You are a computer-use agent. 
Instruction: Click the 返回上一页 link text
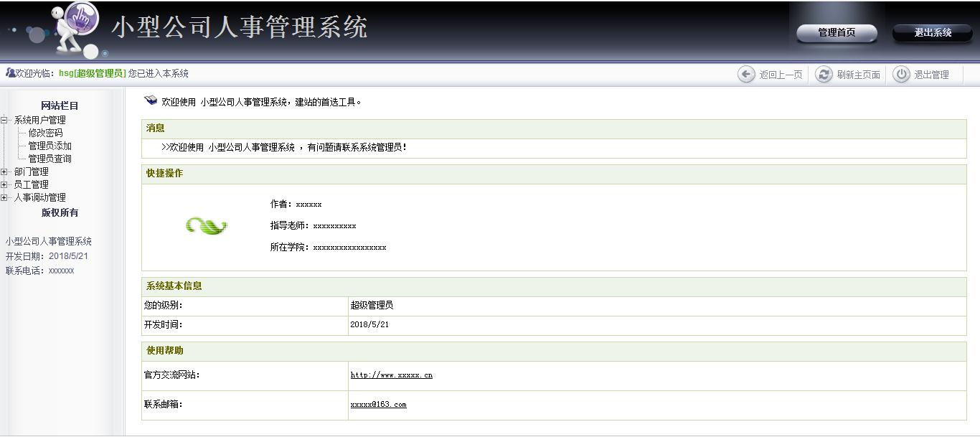pos(781,75)
